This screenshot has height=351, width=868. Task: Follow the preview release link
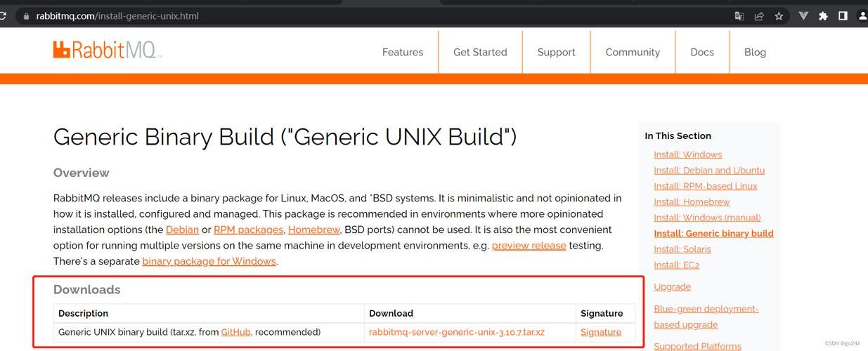(529, 246)
